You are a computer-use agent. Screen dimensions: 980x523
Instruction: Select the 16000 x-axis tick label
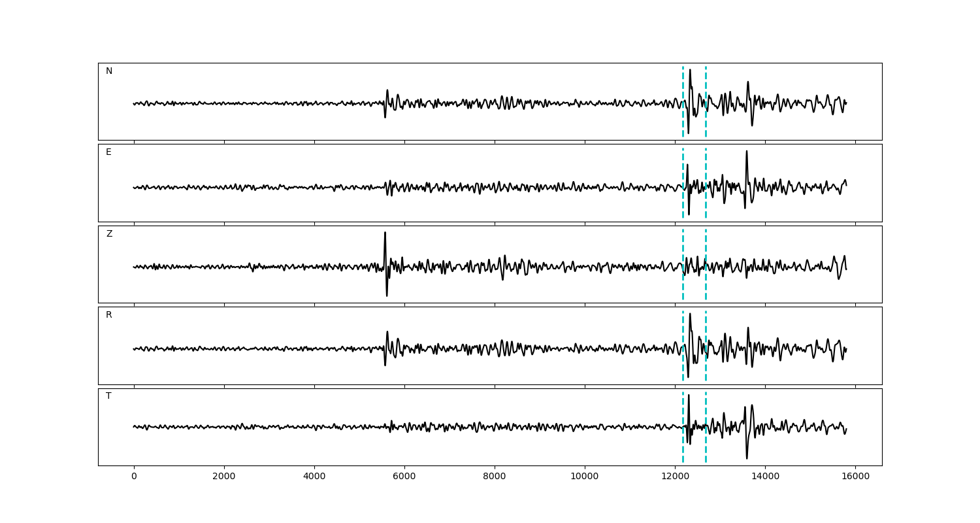pos(855,477)
